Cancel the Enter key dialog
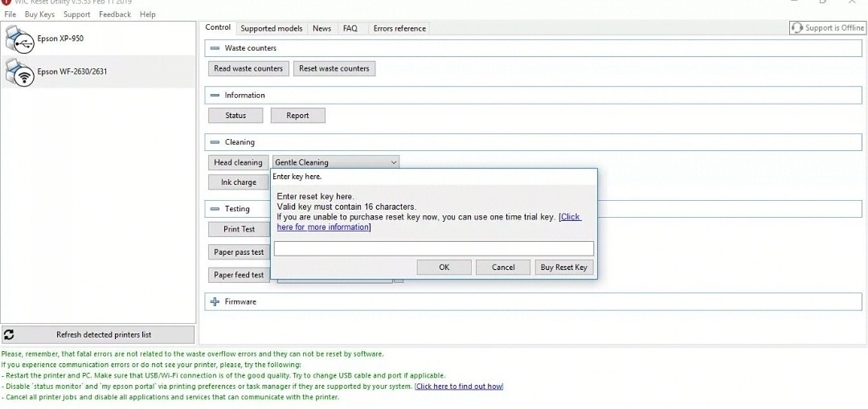The height and width of the screenshot is (409, 868). coord(503,268)
